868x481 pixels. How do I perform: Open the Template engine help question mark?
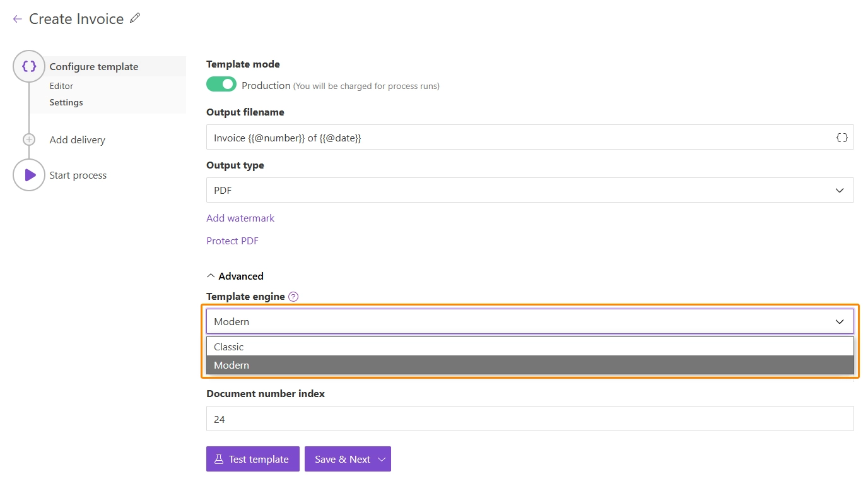coord(293,297)
